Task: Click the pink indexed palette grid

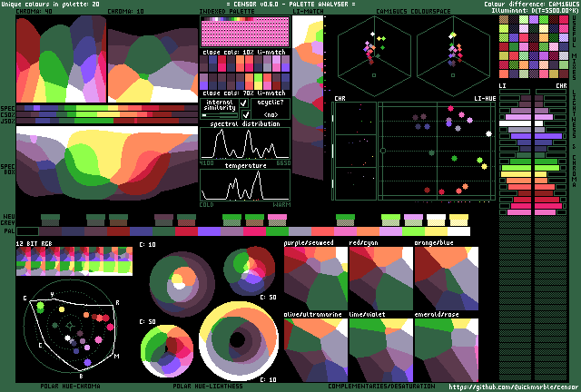Action: point(245,32)
